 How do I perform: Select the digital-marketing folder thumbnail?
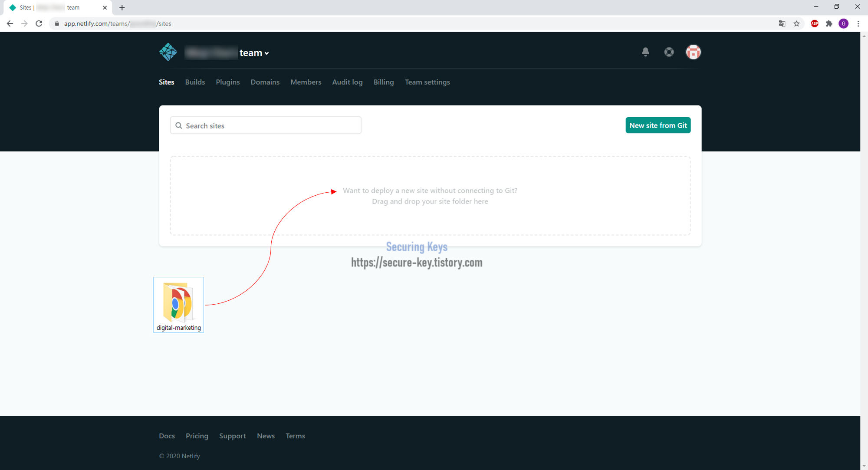[178, 304]
